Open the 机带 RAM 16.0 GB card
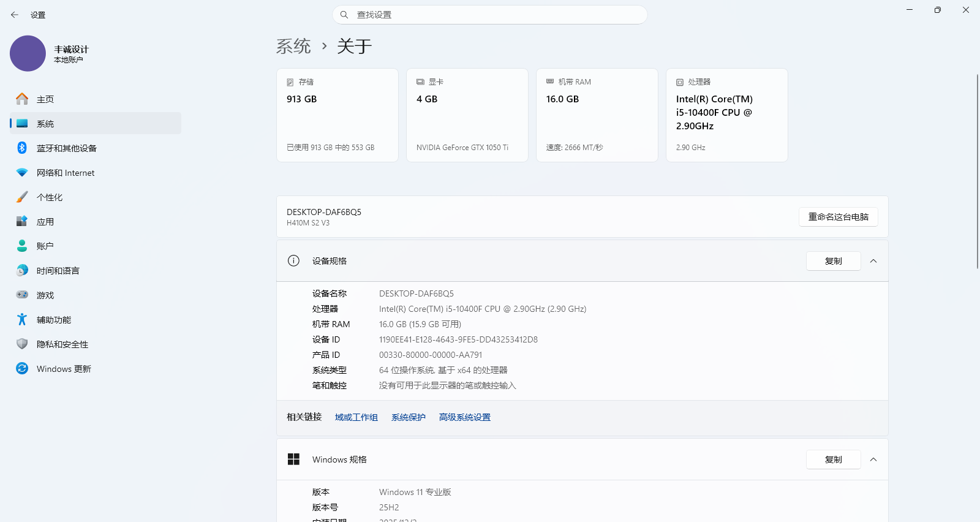This screenshot has height=522, width=980. tap(597, 115)
